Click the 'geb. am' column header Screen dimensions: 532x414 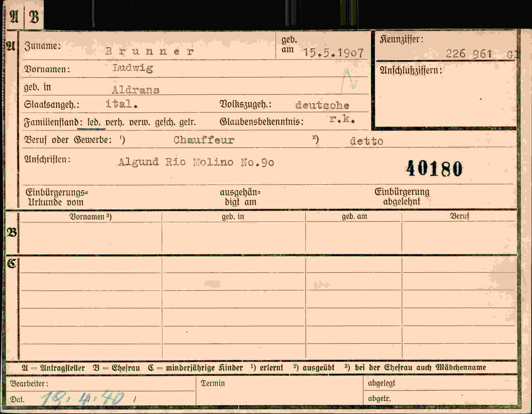click(354, 216)
